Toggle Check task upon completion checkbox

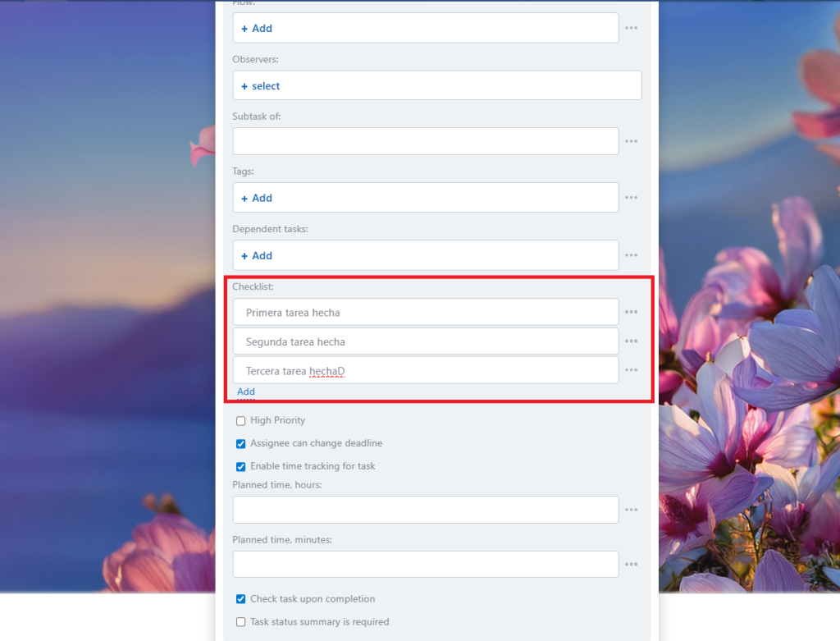[x=241, y=599]
